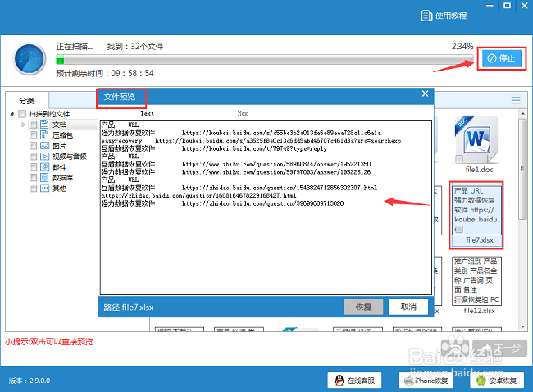Click the 其他 category icon
The image size is (533, 392).
[x=44, y=188]
